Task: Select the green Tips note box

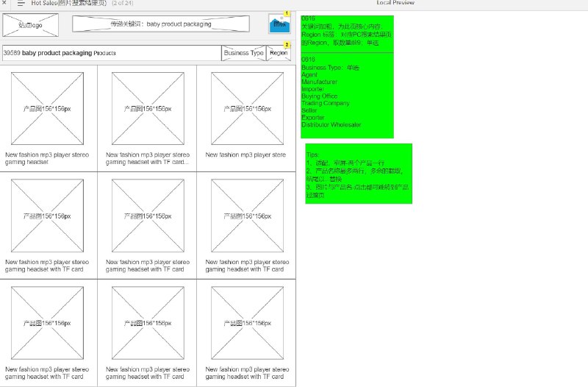Action: tap(359, 174)
